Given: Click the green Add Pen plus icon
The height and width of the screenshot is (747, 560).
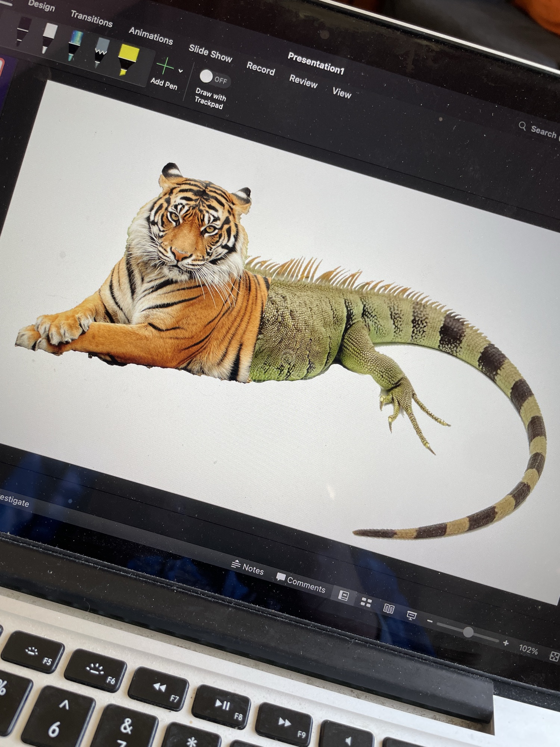Looking at the screenshot, I should [x=165, y=66].
